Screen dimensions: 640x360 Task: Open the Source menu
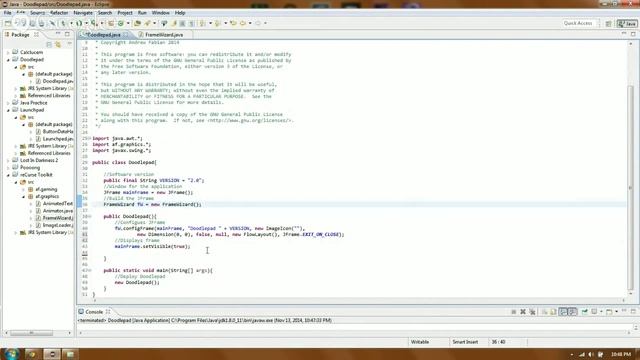click(37, 13)
